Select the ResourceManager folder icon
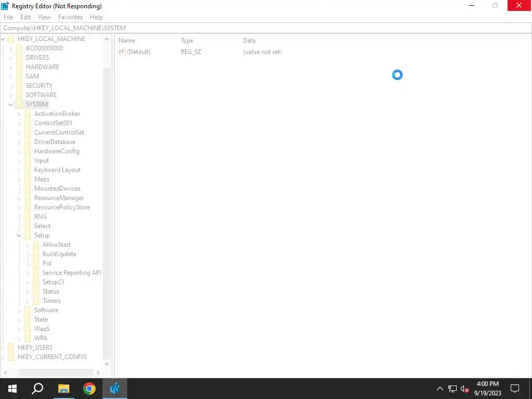Viewport: 532px width, 399px height. (x=28, y=198)
